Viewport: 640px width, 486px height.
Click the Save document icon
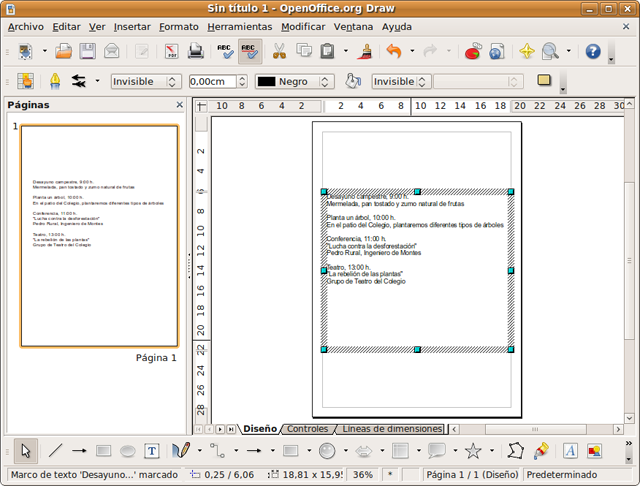pyautogui.click(x=87, y=50)
